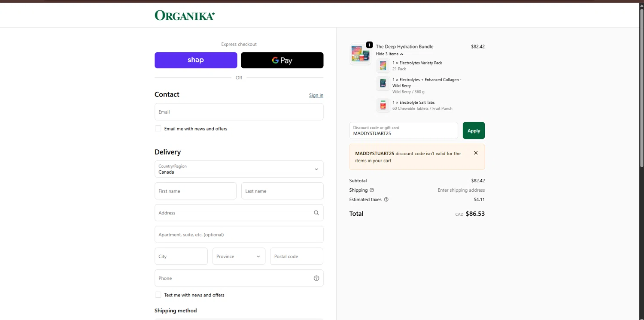This screenshot has width=644, height=320.
Task: Click the 21 Pack variant text
Action: pos(399,69)
